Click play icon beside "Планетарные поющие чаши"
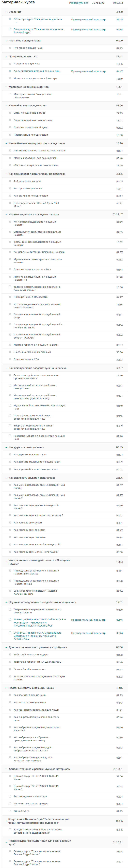Viewport: 129px width, 868px height. pyautogui.click(x=10, y=135)
